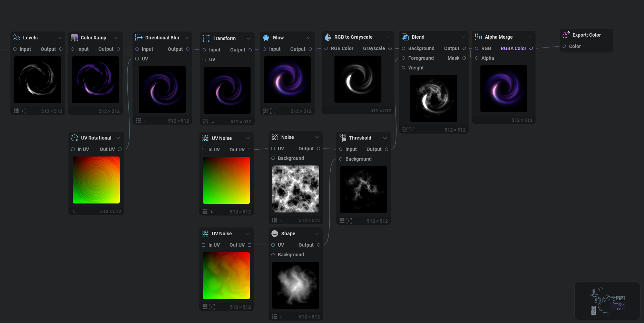Toggle the frame icon in UV Rotational footer
Viewport: 644px width, 323px height.
tap(75, 211)
